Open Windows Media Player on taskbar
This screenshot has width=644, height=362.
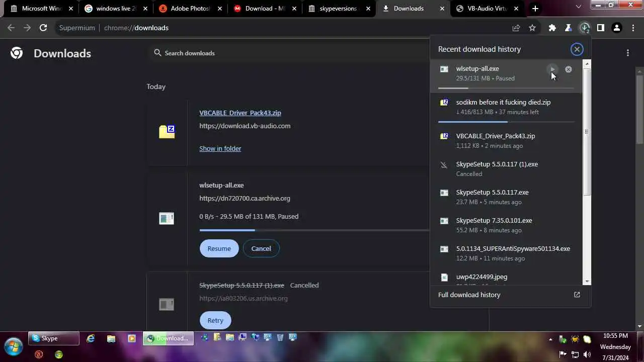132,338
